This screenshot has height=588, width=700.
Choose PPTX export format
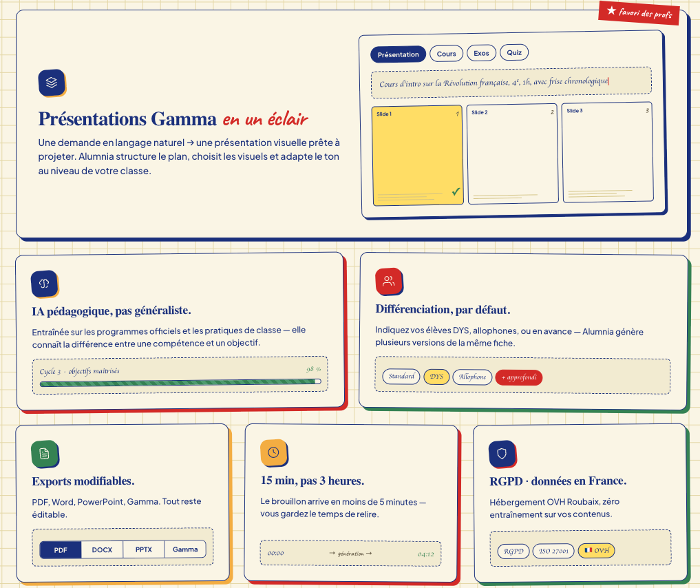tap(144, 549)
